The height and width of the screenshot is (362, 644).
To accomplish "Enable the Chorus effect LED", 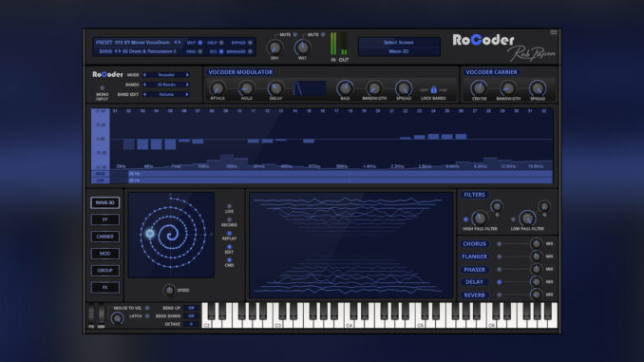I will (x=500, y=244).
